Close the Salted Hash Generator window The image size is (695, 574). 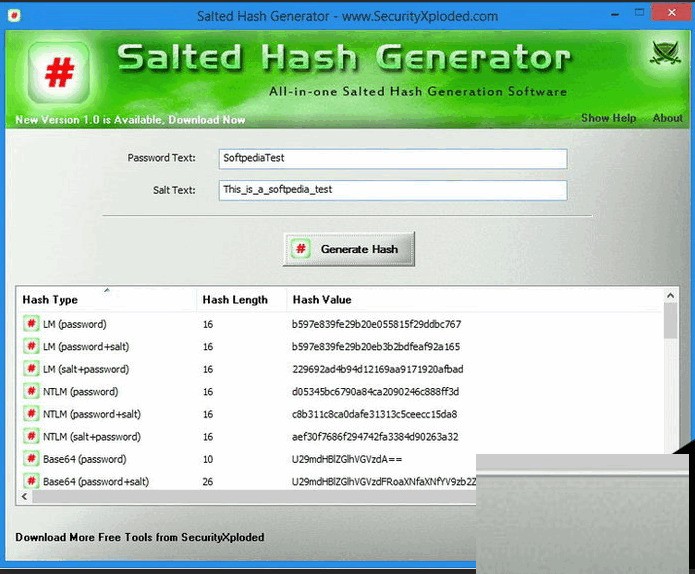[672, 12]
